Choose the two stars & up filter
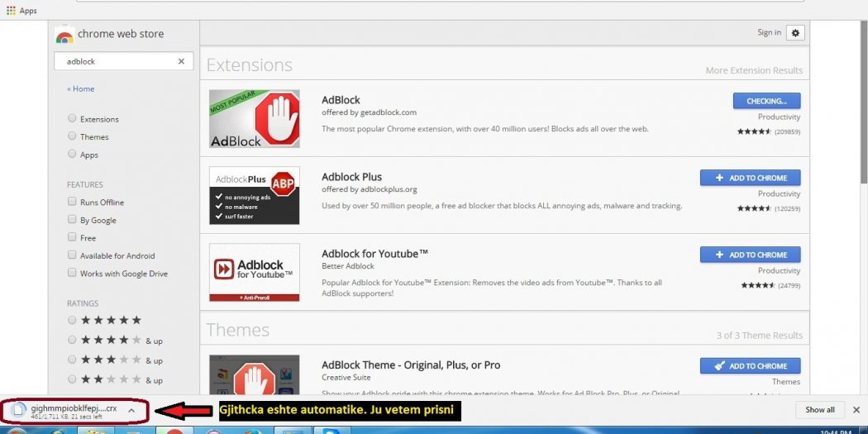This screenshot has height=434, width=868. (72, 379)
